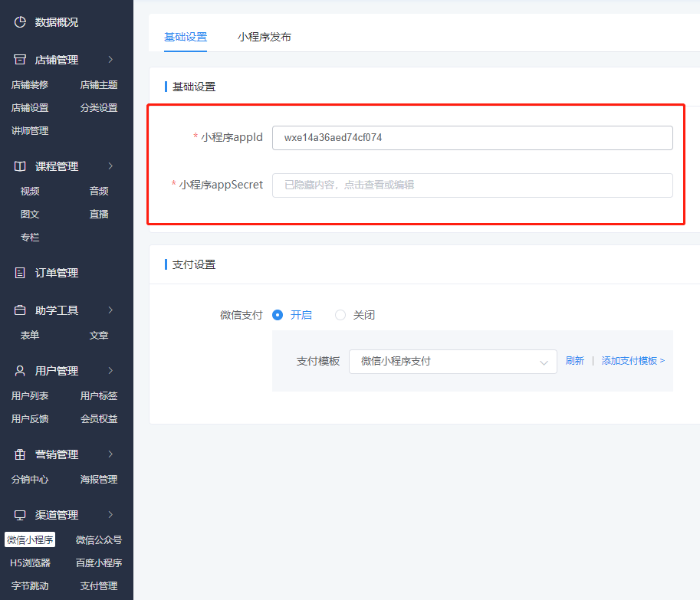Image resolution: width=700 pixels, height=600 pixels.
Task: Go to 音频 course type
Action: point(99,191)
